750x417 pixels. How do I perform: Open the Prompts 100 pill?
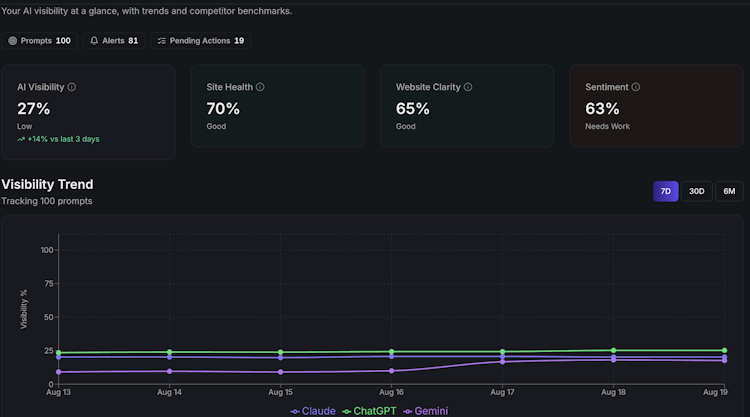40,41
